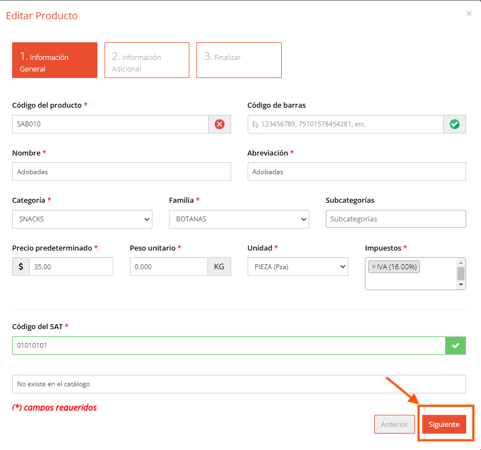The height and width of the screenshot is (450, 481).
Task: Open the Categoría dropdown showing SNACKS
Action: 82,219
